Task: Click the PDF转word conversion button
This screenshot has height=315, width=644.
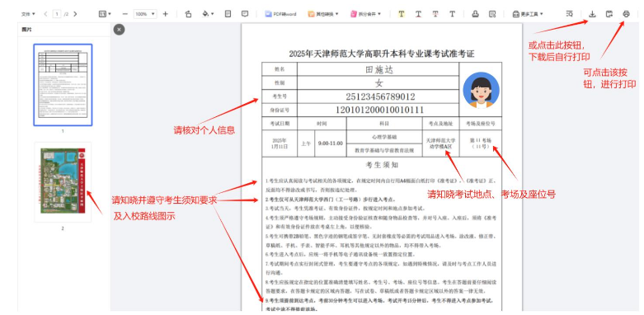Action: [280, 14]
